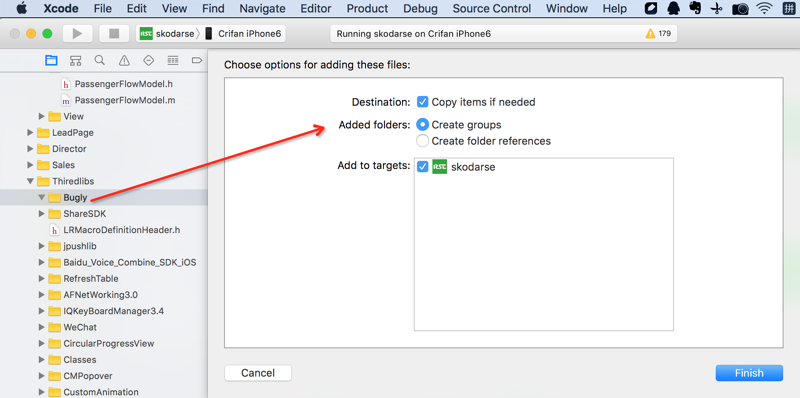This screenshot has height=398, width=800.
Task: Collapse the Thiredlibs folder disclosure triangle
Action: [31, 181]
